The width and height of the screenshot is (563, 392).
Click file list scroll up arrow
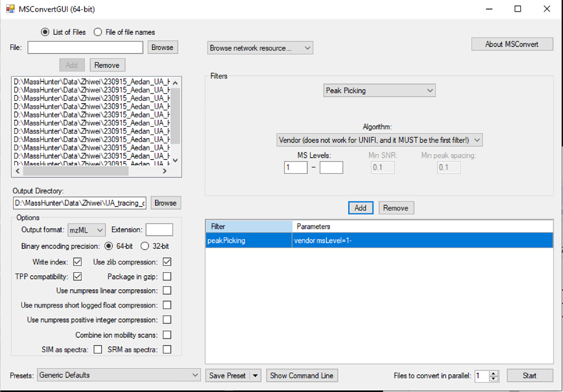click(175, 83)
